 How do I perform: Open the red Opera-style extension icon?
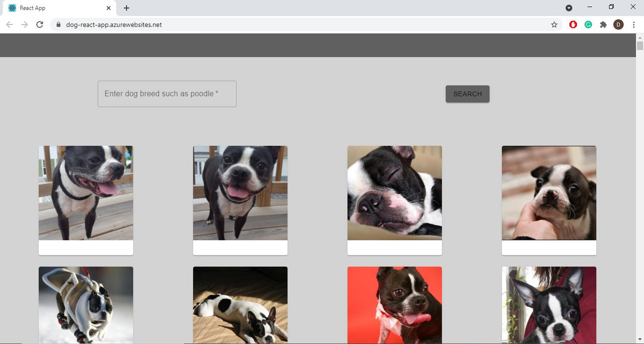[x=573, y=25]
